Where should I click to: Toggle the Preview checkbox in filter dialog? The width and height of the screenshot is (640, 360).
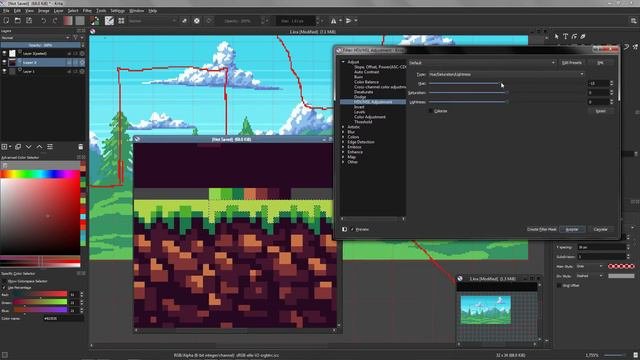click(x=352, y=229)
